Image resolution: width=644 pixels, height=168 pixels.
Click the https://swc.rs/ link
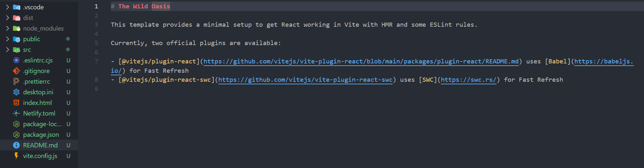(x=469, y=80)
